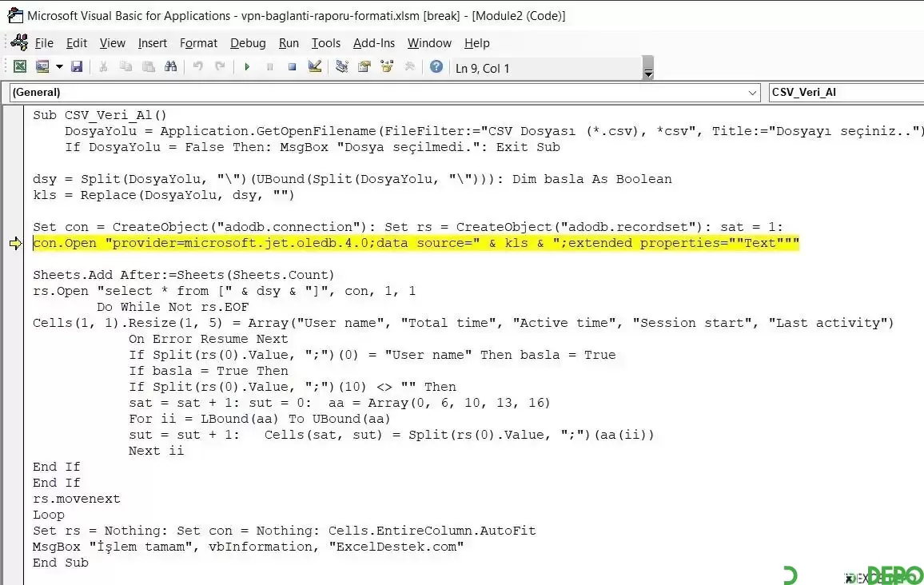This screenshot has height=585, width=924.
Task: Click the Undo arrow icon
Action: coord(198,66)
